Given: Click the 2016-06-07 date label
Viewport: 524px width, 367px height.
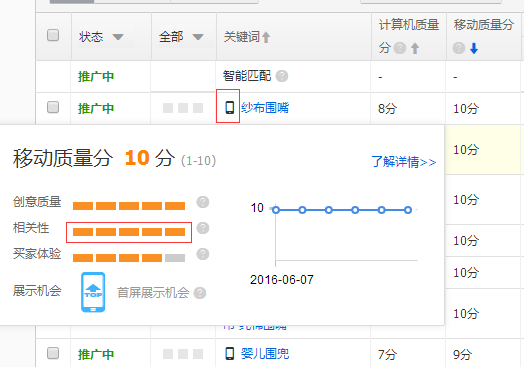Looking at the screenshot, I should tap(282, 280).
